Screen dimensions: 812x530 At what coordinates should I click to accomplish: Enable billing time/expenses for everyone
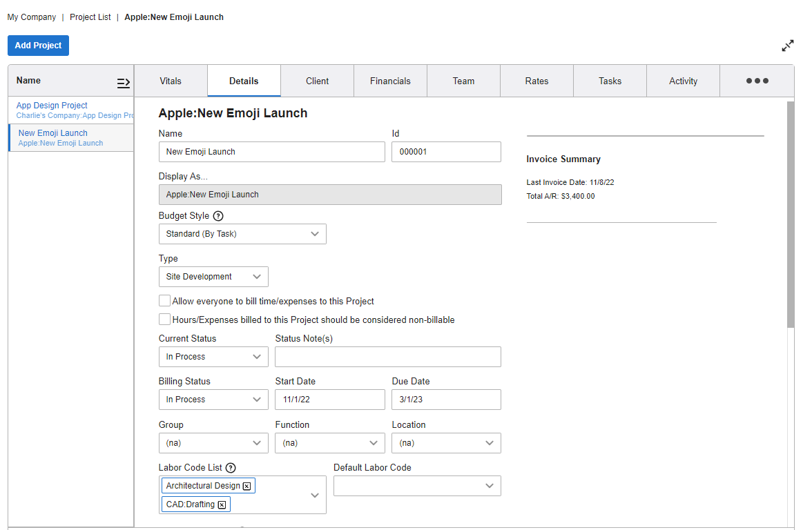point(164,300)
